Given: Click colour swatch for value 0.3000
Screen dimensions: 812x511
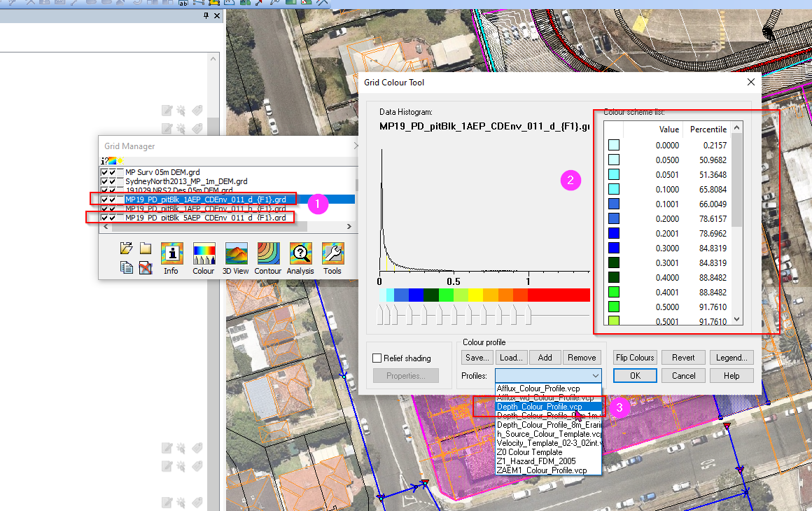Looking at the screenshot, I should (614, 248).
